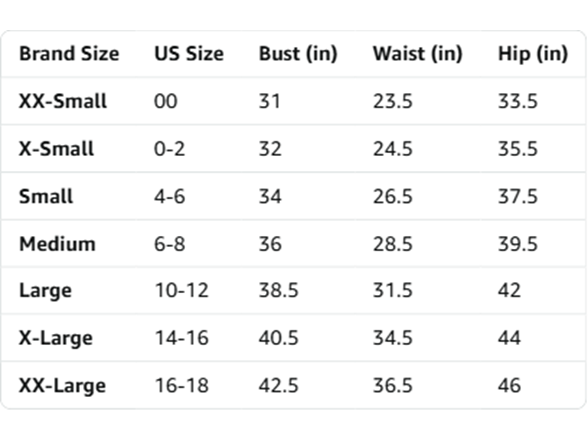588x441 pixels.
Task: Select the XX-Large row label
Action: click(x=62, y=386)
